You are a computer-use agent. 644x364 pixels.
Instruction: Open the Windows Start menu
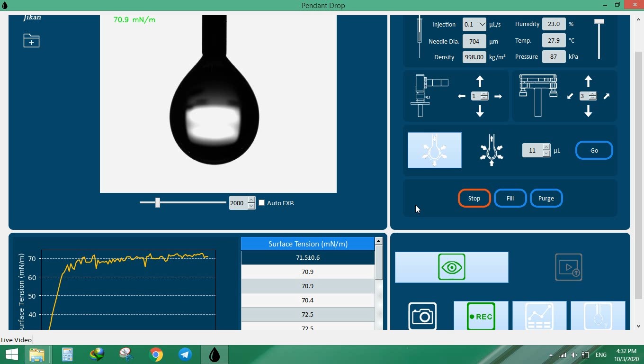click(x=12, y=355)
